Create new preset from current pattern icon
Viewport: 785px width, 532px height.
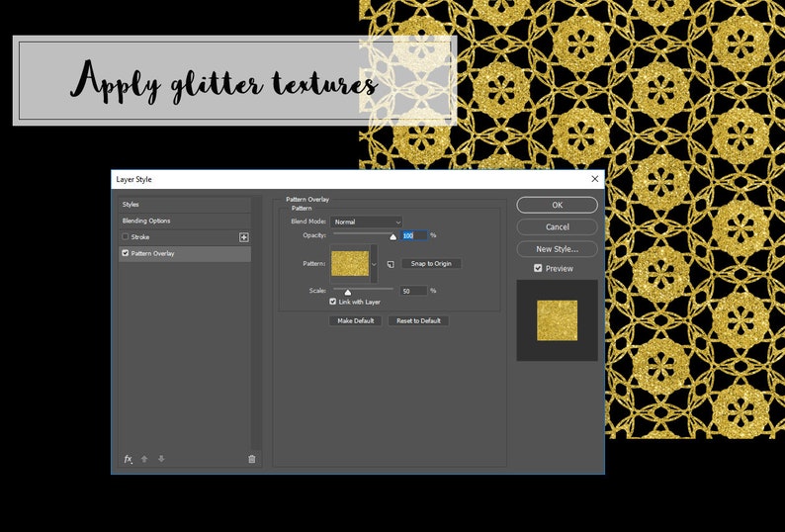(391, 264)
